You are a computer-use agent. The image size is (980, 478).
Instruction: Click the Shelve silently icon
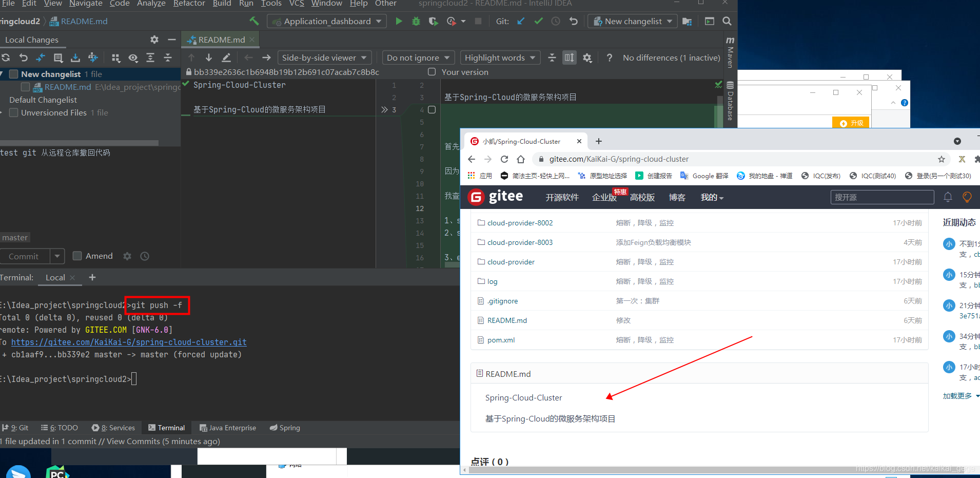coord(75,58)
